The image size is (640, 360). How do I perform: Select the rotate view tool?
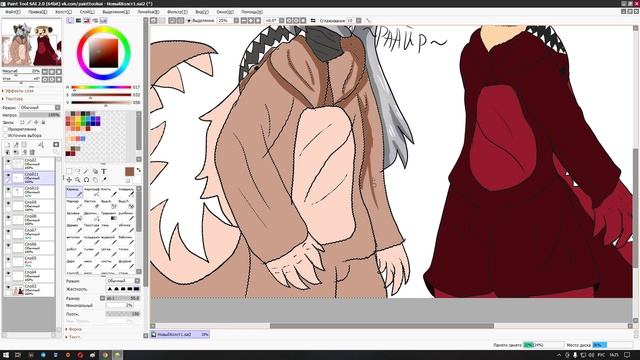point(86,180)
